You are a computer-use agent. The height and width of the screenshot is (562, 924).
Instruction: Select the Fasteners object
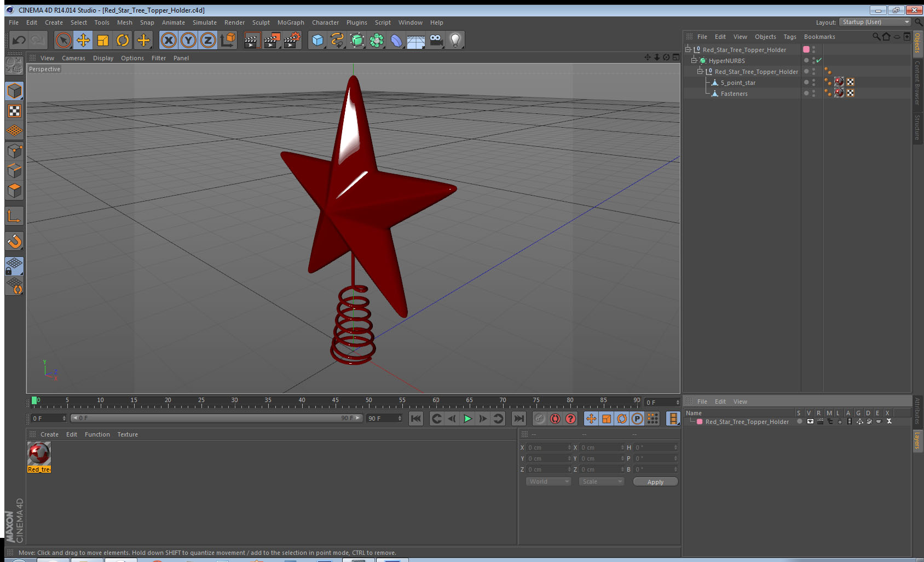[x=734, y=94]
